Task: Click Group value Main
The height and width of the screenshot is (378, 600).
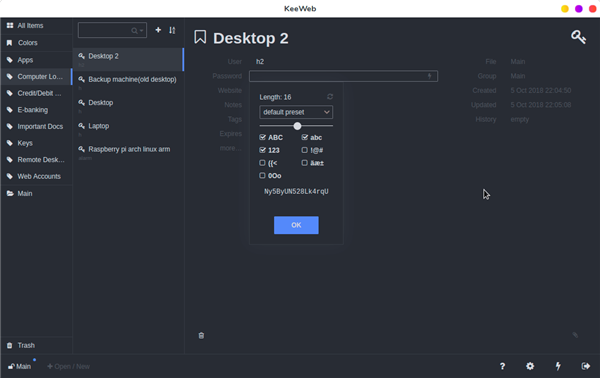Action: tap(518, 76)
